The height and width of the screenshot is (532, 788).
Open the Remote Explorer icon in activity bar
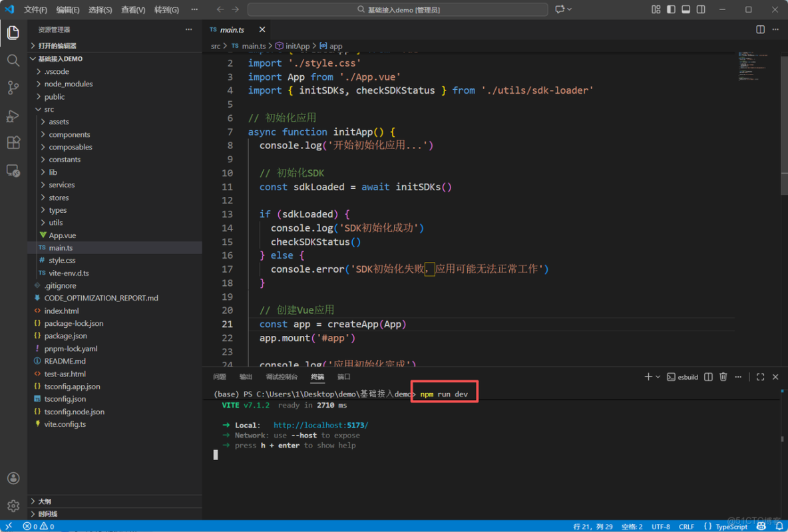(13, 171)
